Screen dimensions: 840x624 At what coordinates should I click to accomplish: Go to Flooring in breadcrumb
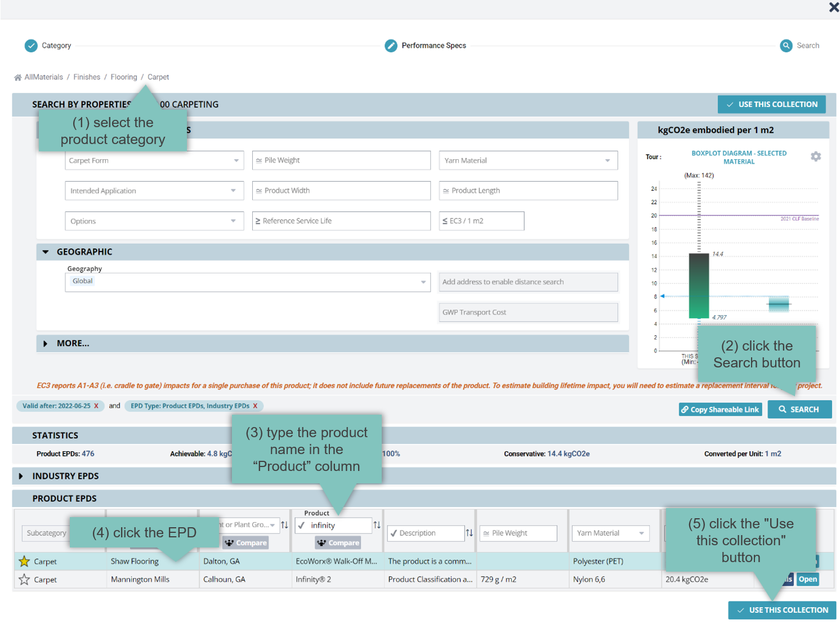click(123, 77)
